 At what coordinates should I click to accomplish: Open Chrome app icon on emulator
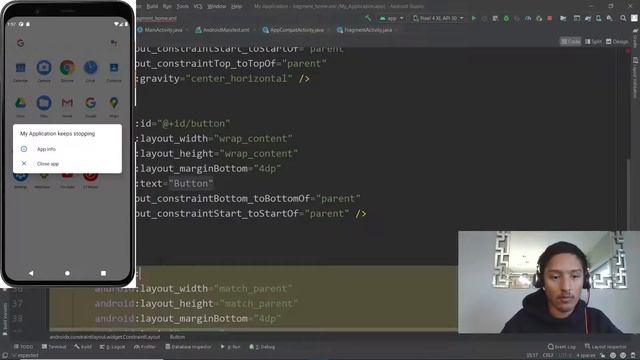(67, 67)
